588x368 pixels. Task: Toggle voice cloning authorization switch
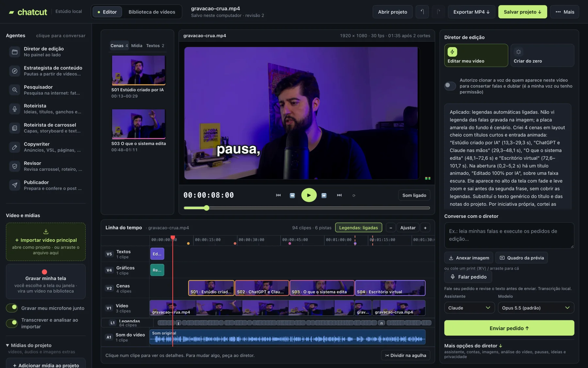tap(450, 86)
